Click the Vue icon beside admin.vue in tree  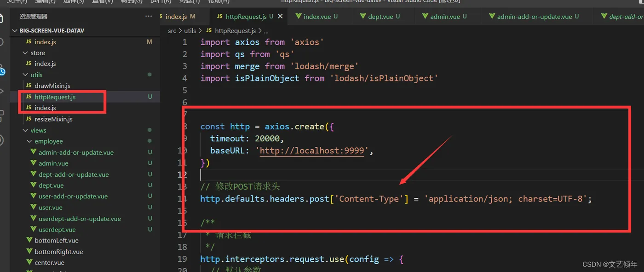(x=33, y=163)
